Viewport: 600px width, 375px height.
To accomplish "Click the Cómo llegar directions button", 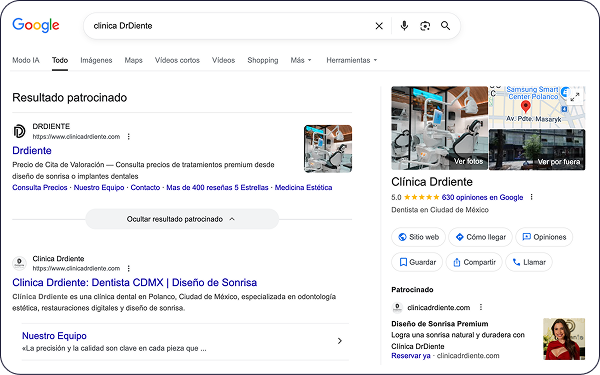I will click(x=481, y=237).
